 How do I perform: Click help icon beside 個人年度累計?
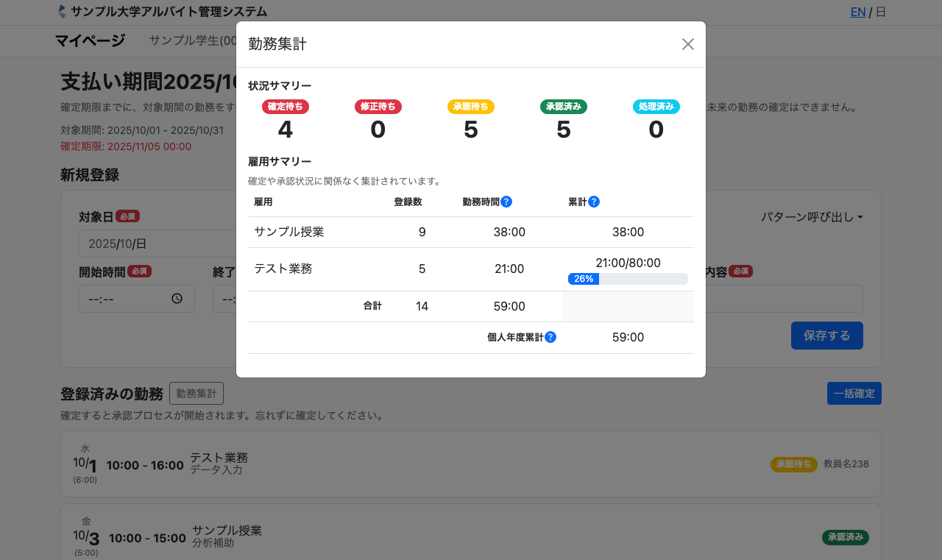550,337
